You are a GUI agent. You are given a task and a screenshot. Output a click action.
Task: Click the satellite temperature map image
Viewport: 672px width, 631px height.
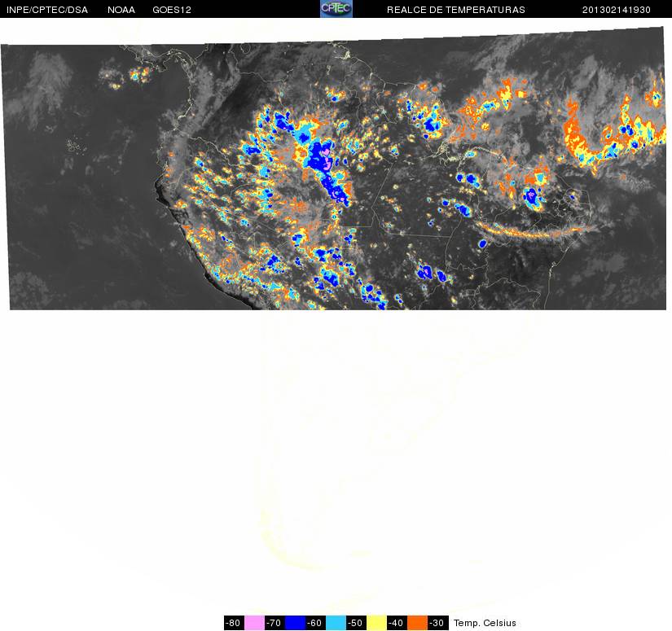[x=334, y=169]
